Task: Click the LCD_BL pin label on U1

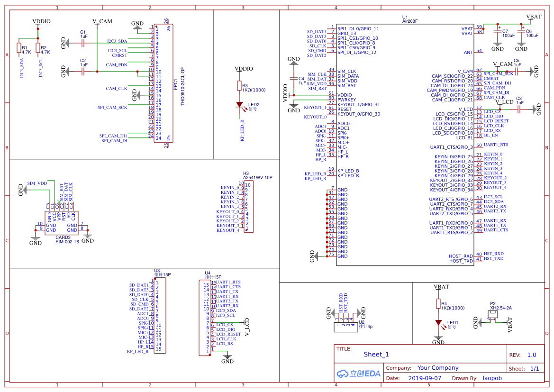Action: click(x=464, y=138)
